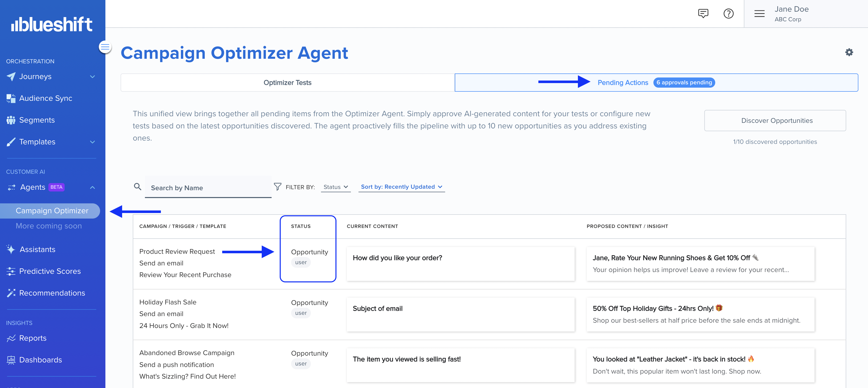The height and width of the screenshot is (388, 868).
Task: Open Sort by Recently Updated dropdown
Action: coord(401,187)
